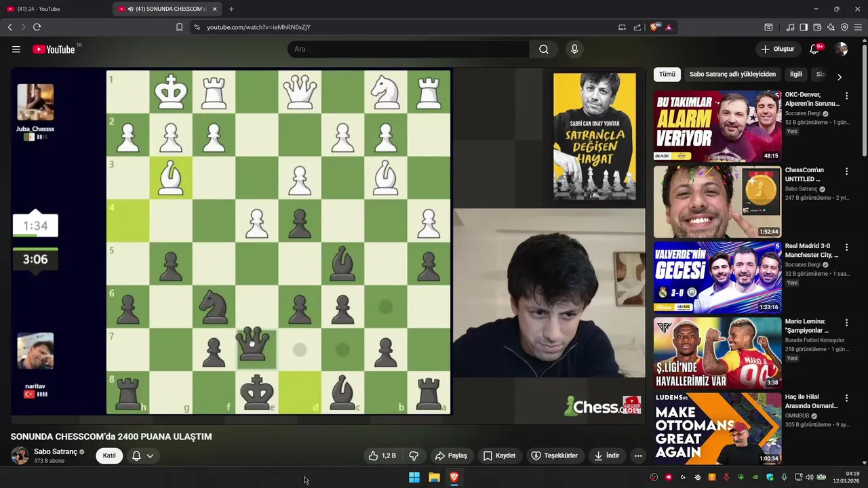
Task: Open the browser main menu
Action: pyautogui.click(x=859, y=27)
